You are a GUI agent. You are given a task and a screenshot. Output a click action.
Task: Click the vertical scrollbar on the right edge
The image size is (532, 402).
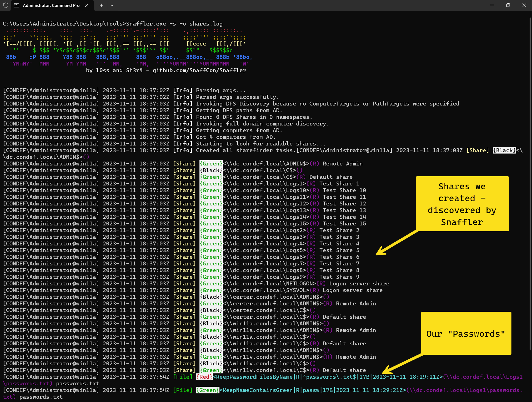[x=530, y=194]
